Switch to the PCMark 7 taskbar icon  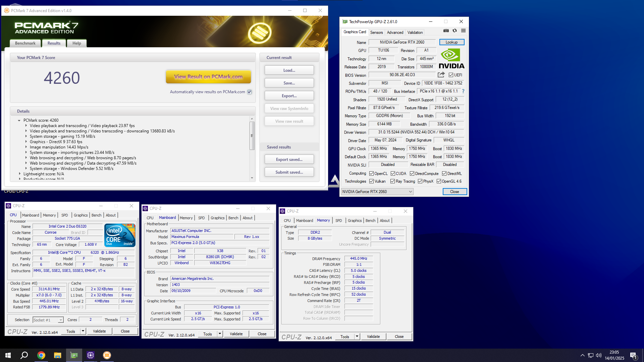107,355
